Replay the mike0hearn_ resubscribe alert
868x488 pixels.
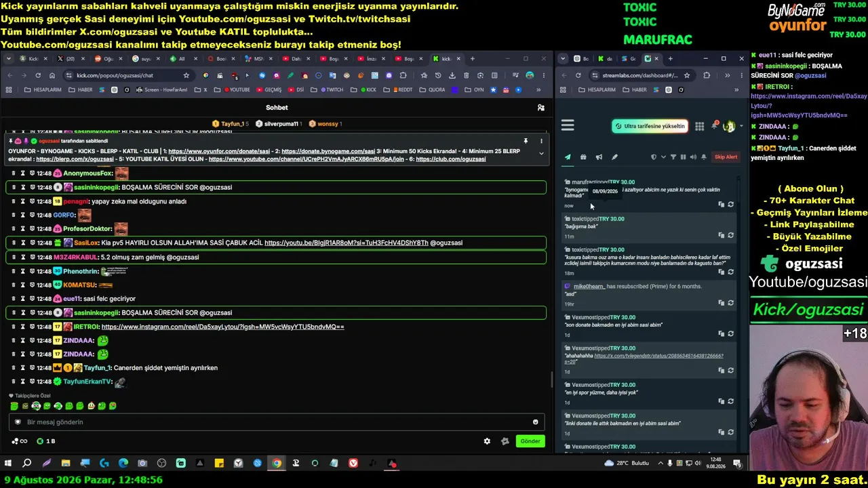click(x=730, y=303)
